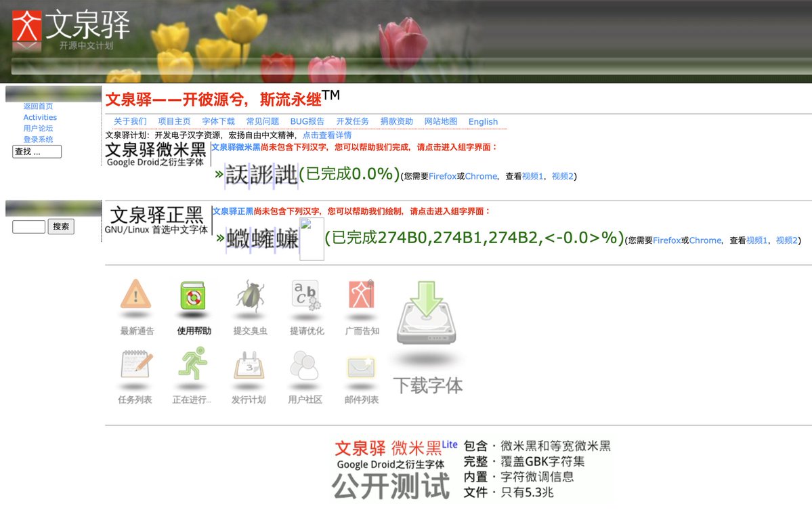812x512 pixels.
Task: Follow the 点击查看详情 link
Action: [x=327, y=135]
